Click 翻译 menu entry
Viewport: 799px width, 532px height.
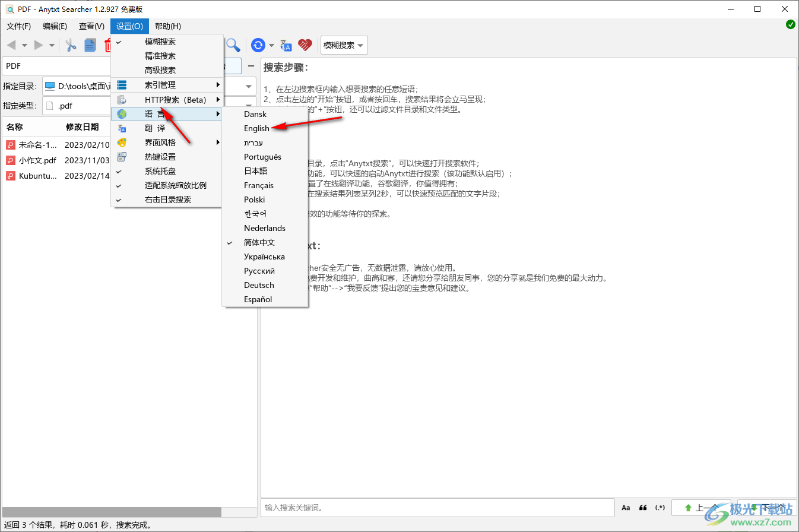click(x=167, y=128)
